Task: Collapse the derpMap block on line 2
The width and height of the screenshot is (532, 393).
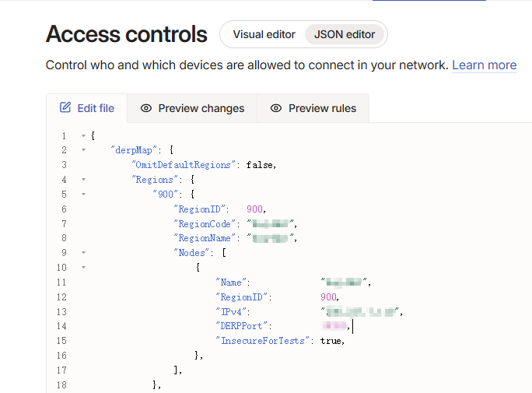Action: 83,149
